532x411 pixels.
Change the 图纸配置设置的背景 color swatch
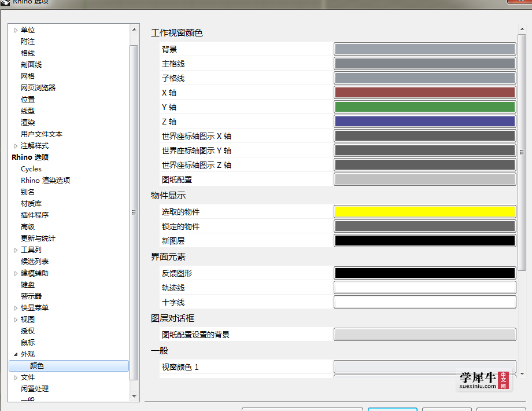(425, 334)
